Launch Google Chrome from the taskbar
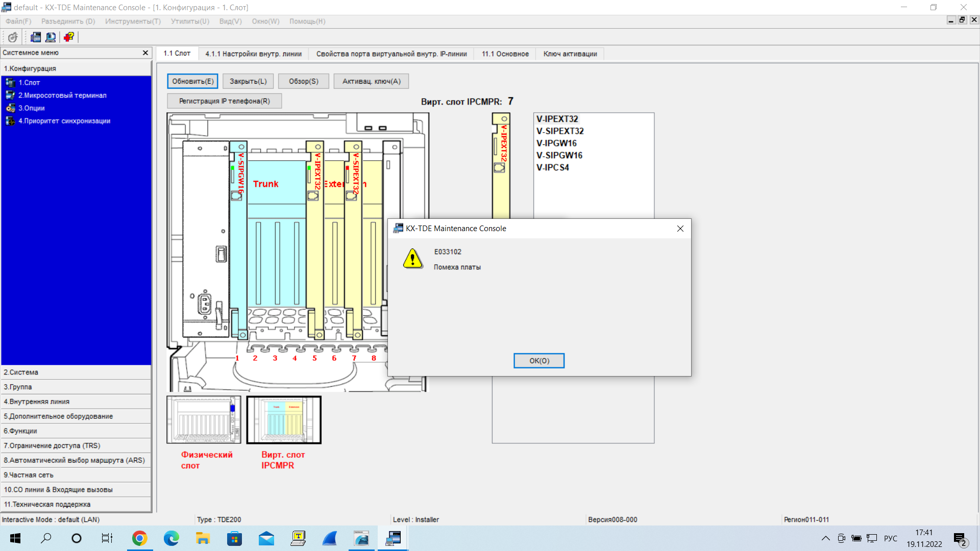 [139, 538]
